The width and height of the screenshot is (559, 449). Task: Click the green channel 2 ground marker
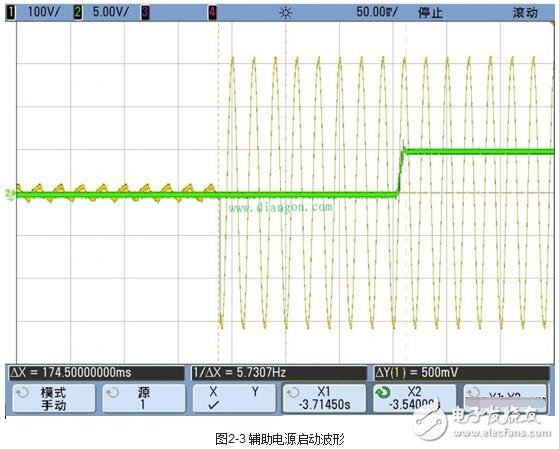[10, 194]
